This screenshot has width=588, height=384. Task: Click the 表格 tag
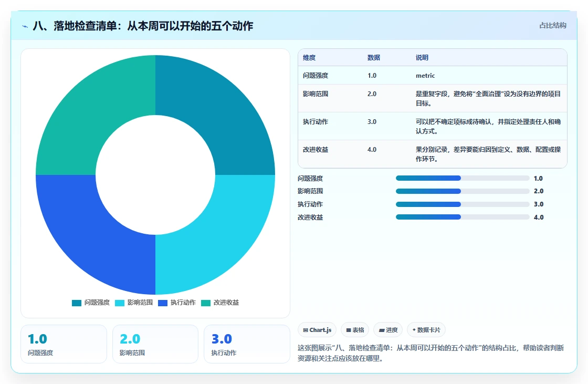click(x=355, y=330)
